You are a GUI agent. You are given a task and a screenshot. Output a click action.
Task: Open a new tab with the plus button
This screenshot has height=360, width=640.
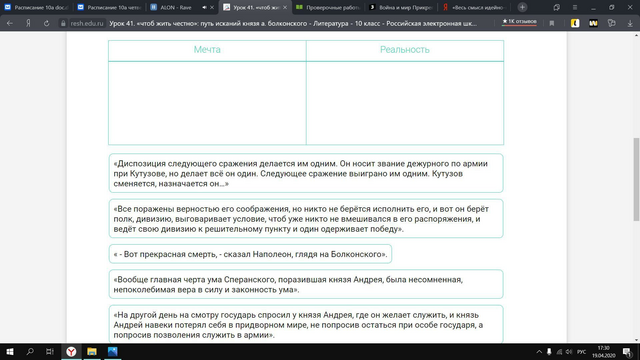click(x=522, y=7)
